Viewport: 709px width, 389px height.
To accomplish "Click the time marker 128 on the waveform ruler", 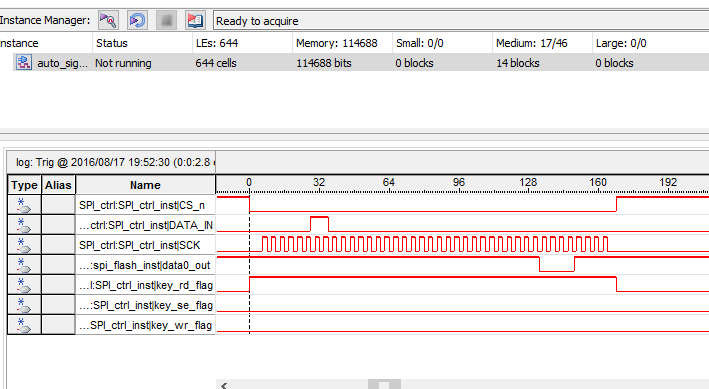I will (528, 182).
